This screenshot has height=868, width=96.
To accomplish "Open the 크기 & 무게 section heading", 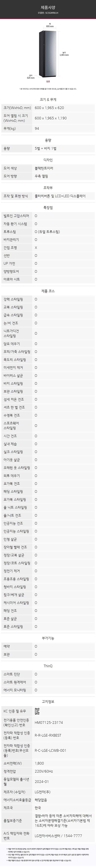I will click(x=48, y=99).
